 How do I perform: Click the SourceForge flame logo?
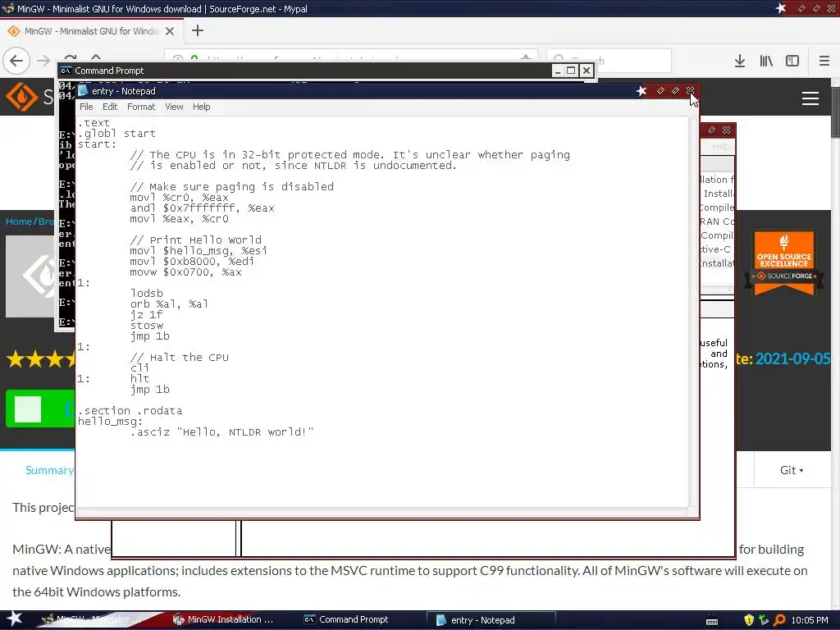coord(21,97)
